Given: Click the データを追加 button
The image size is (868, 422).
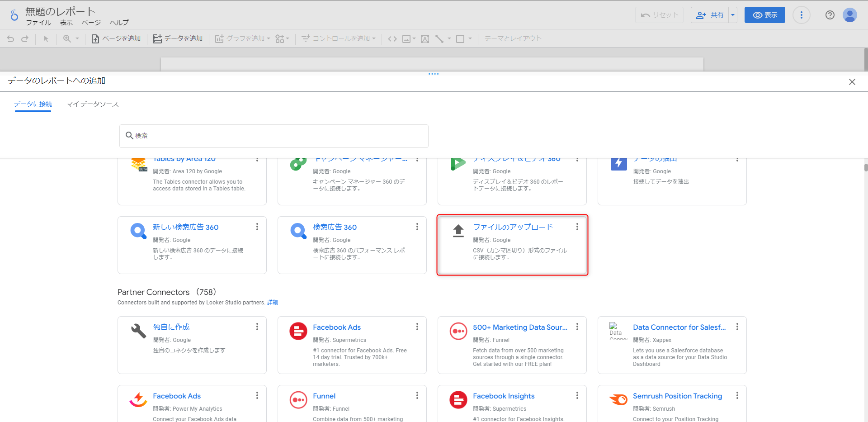Looking at the screenshot, I should click(178, 39).
